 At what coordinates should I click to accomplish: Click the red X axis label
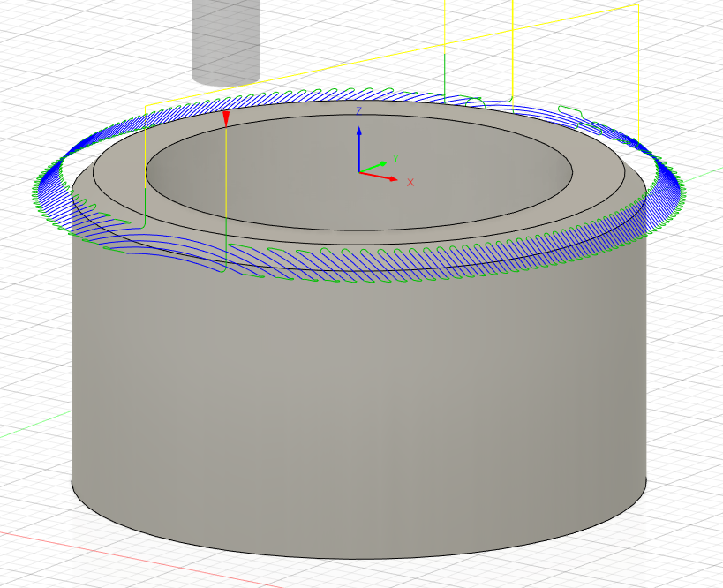click(x=410, y=183)
